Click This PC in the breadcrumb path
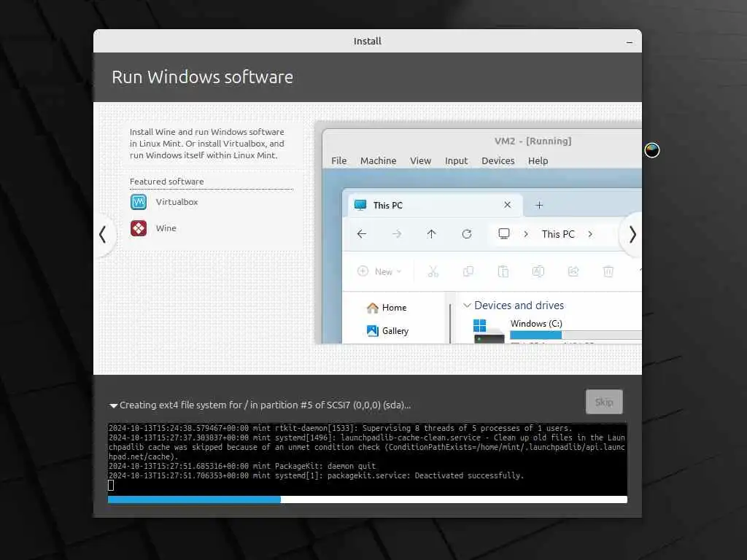 coord(558,234)
